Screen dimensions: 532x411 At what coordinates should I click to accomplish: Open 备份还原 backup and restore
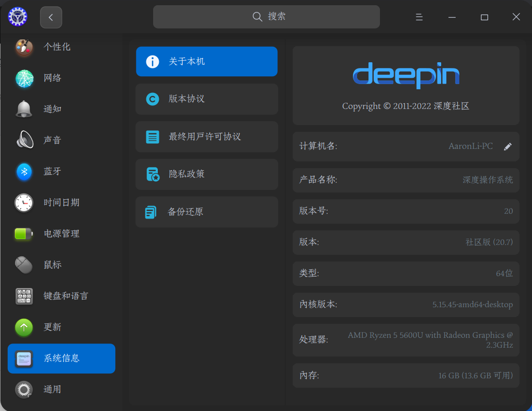pyautogui.click(x=207, y=212)
